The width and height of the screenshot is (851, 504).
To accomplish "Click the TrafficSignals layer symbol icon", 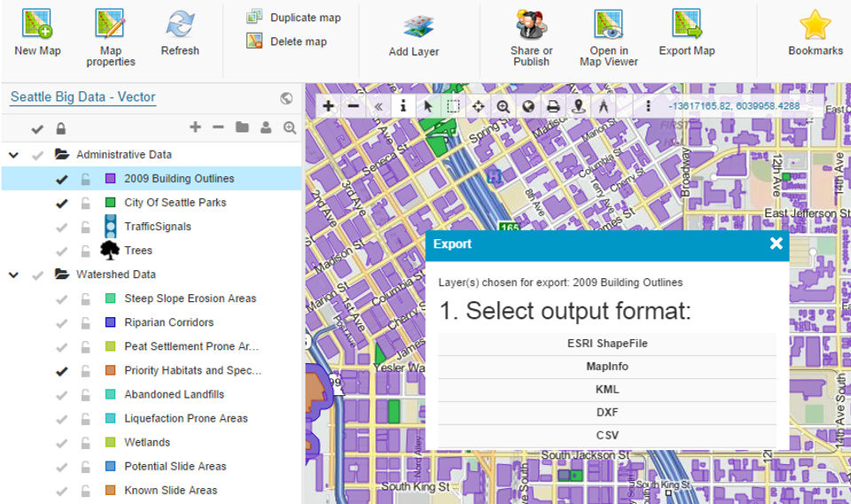I will [x=110, y=226].
